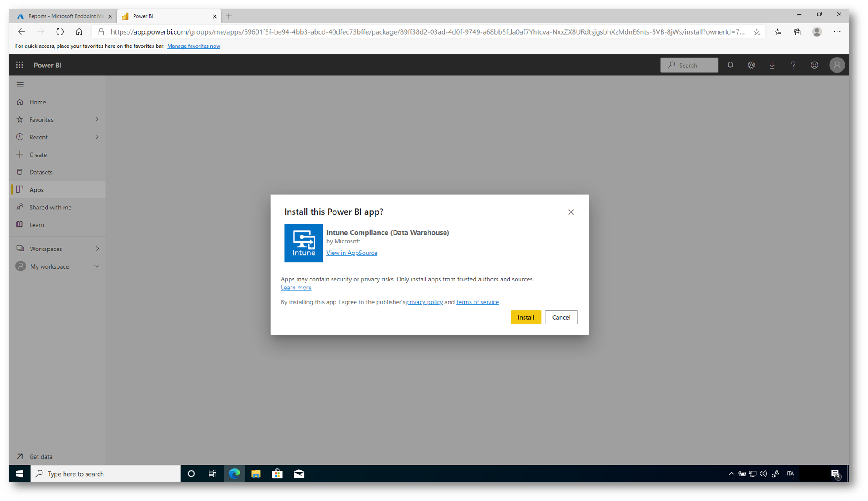Open Cortana circle on the taskbar
The image size is (868, 501).
click(x=191, y=474)
